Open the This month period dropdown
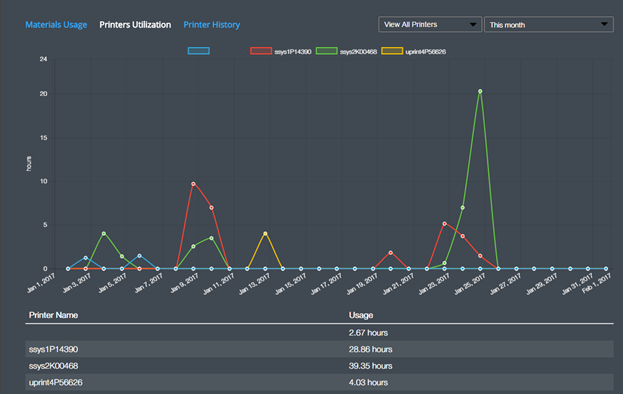626x396 pixels. [x=549, y=25]
